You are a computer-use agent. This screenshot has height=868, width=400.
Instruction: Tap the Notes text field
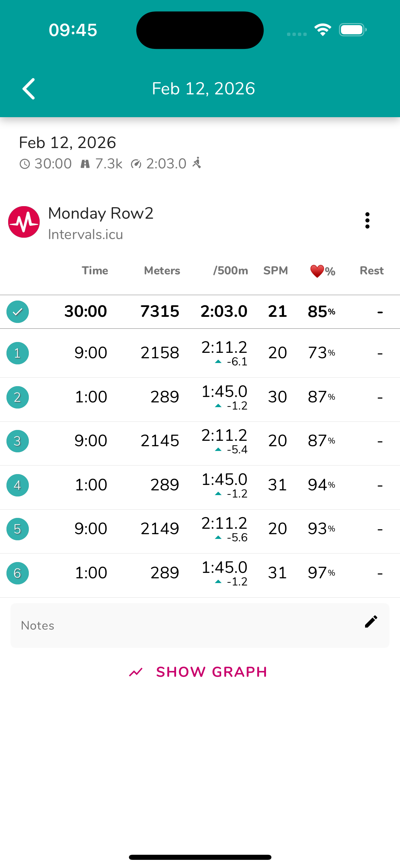point(183,626)
